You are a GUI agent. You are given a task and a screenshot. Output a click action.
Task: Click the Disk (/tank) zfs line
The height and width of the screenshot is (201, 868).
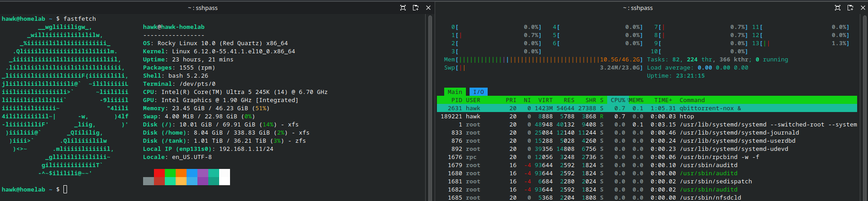[225, 140]
